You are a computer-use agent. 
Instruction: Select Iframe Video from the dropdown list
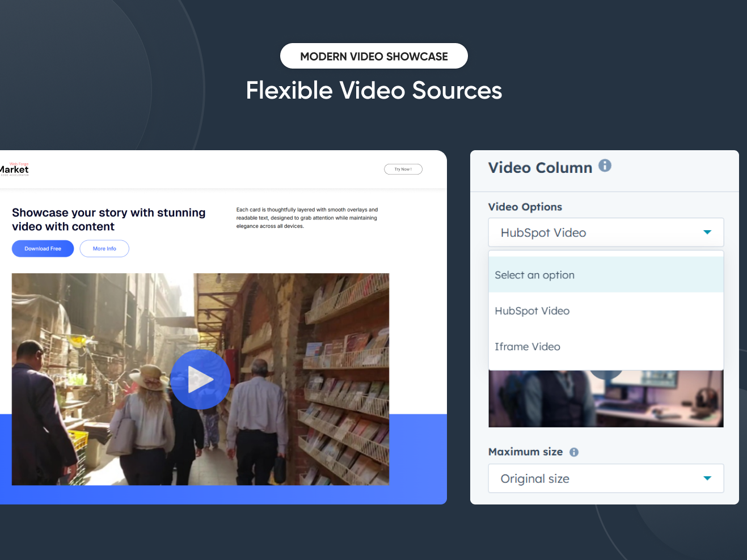coord(527,346)
